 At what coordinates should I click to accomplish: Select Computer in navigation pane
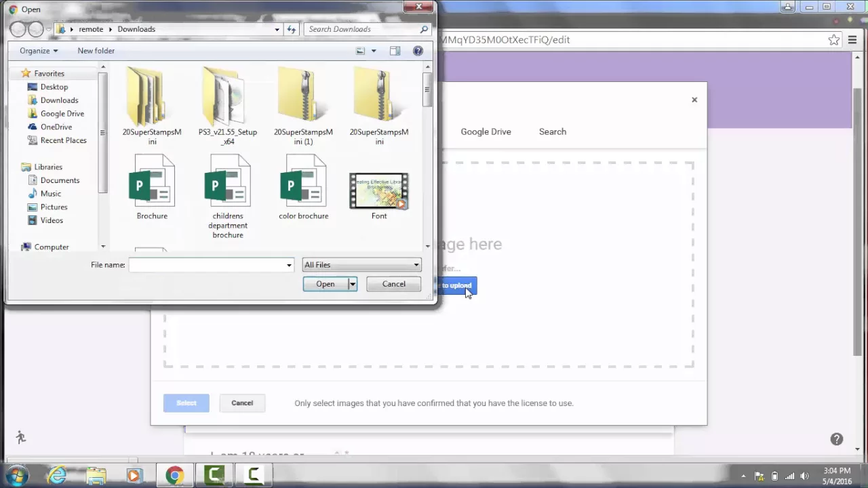51,247
